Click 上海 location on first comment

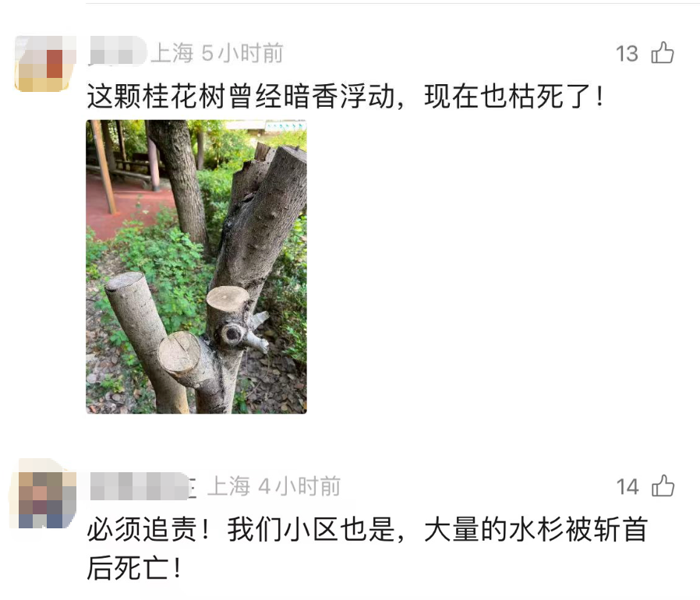[x=171, y=53]
